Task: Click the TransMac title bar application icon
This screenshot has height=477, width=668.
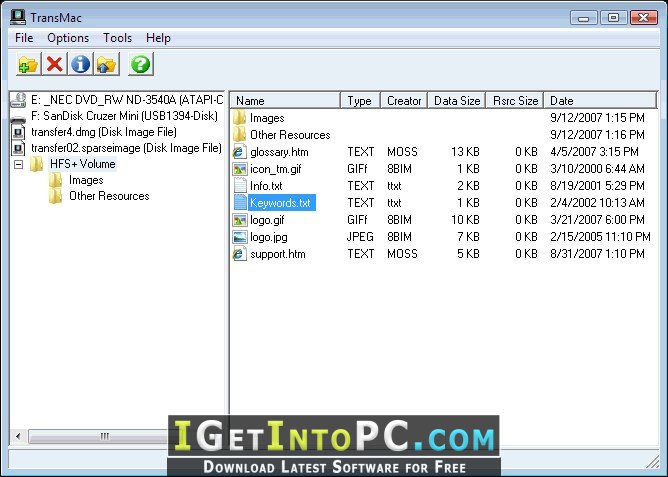Action: [18, 17]
